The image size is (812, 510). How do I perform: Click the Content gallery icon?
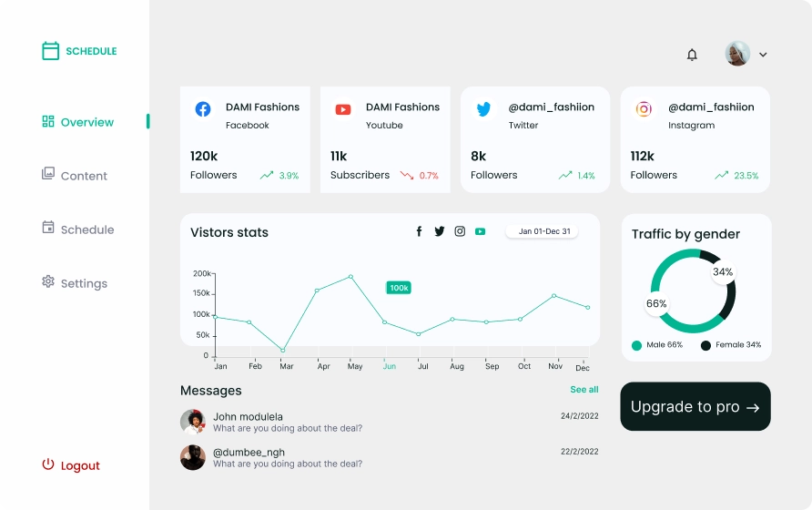(48, 173)
